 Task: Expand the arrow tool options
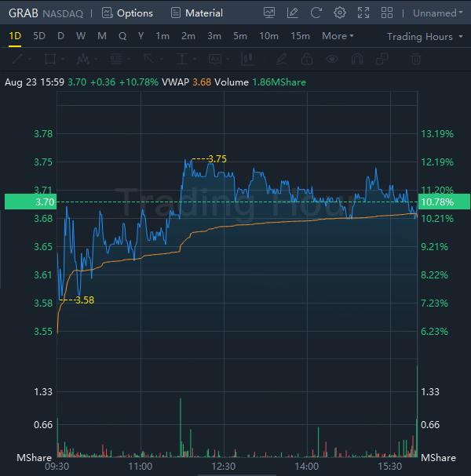click(162, 59)
